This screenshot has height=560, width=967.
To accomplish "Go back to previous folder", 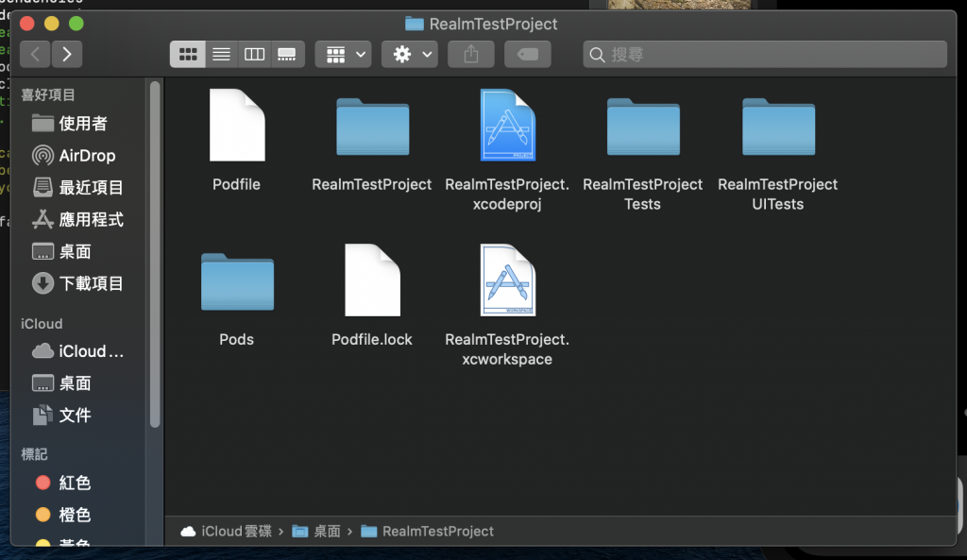I will point(35,54).
